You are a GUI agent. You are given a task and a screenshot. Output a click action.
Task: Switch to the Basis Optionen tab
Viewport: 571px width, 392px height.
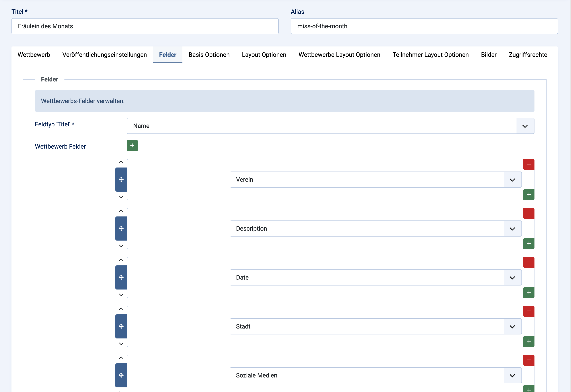point(209,54)
